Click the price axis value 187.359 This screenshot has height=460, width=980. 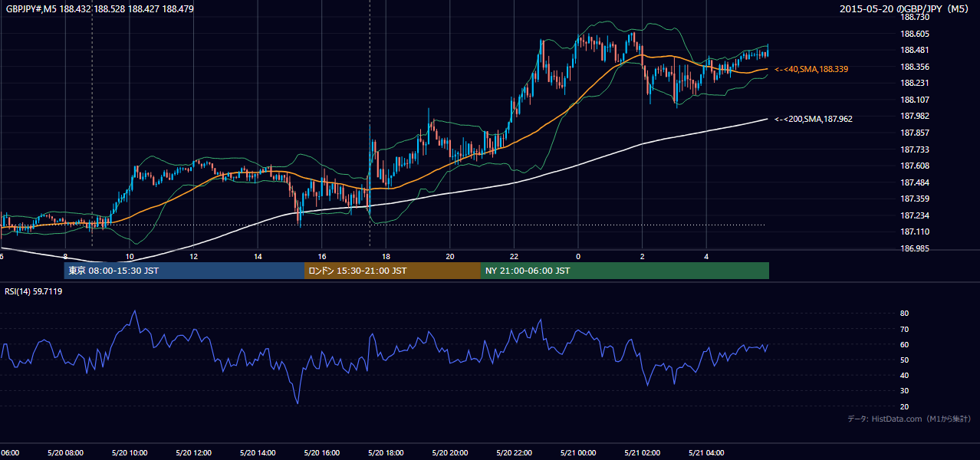click(x=914, y=199)
